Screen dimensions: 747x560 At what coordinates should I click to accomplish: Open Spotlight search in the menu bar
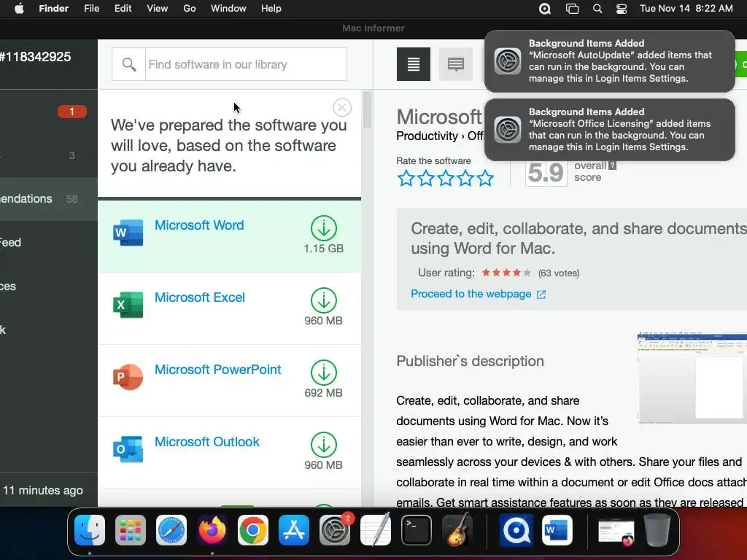[597, 9]
